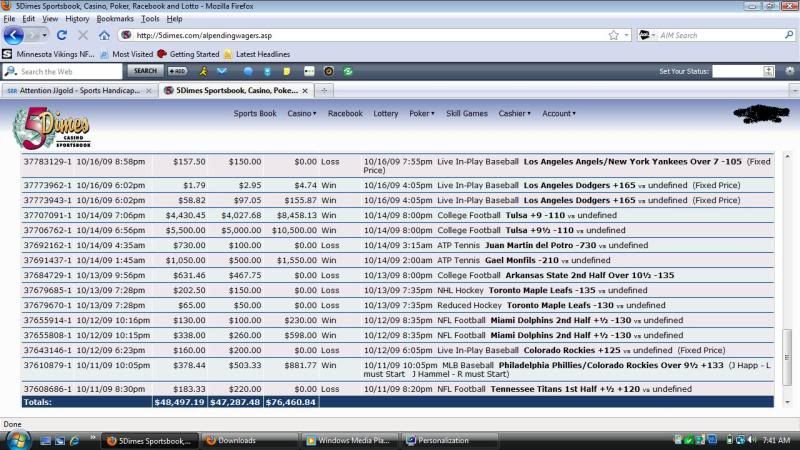Click the white dotted box AIM toolbar icon
The image size is (800, 450).
[309, 71]
